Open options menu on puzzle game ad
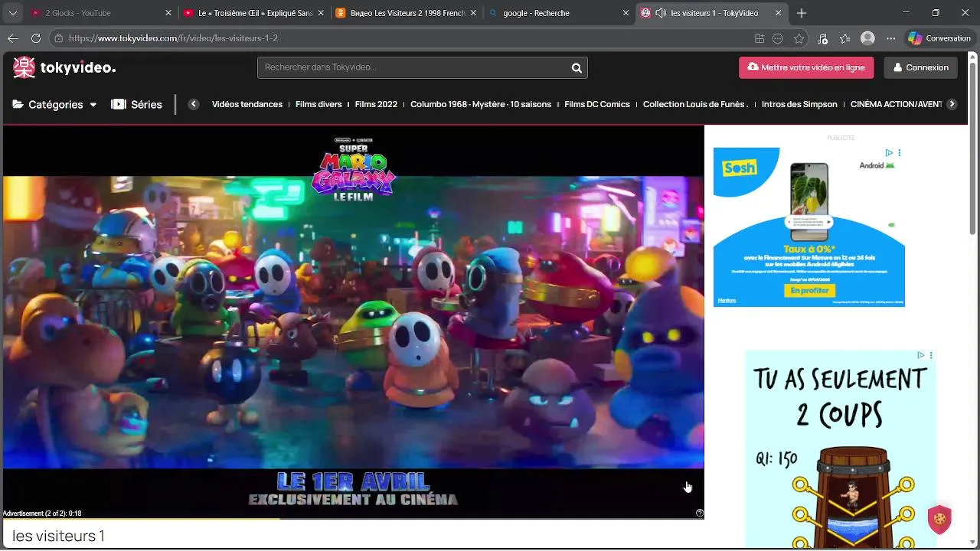 931,355
